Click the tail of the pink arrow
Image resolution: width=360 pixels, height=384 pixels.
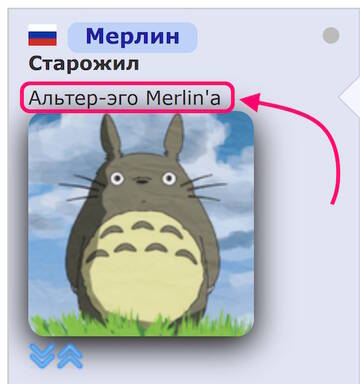coord(333,200)
